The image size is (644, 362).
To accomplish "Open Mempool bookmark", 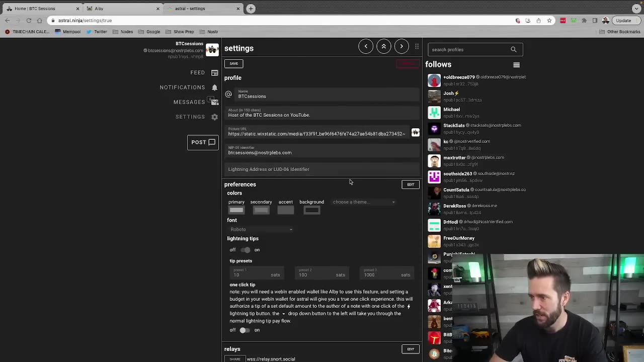I will coord(68,32).
